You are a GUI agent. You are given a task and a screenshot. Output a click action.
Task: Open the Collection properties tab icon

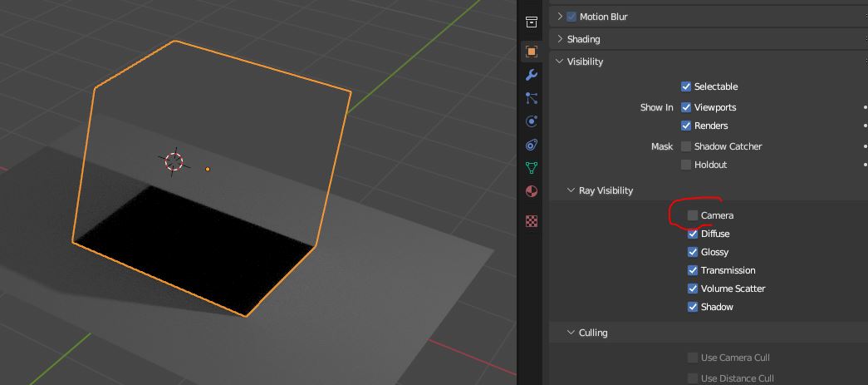click(x=532, y=22)
